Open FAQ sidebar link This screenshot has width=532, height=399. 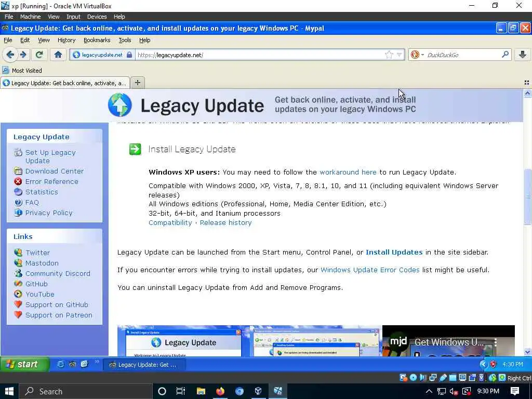(x=32, y=202)
